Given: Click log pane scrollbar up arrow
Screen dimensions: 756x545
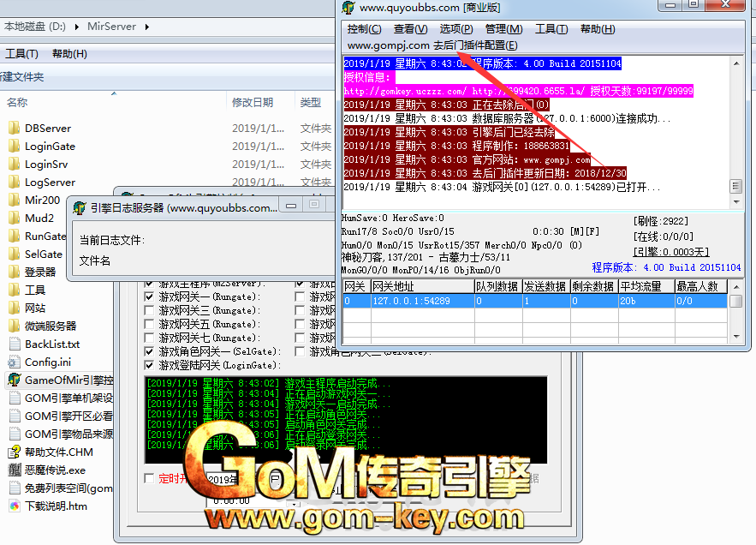Looking at the screenshot, I should [735, 63].
